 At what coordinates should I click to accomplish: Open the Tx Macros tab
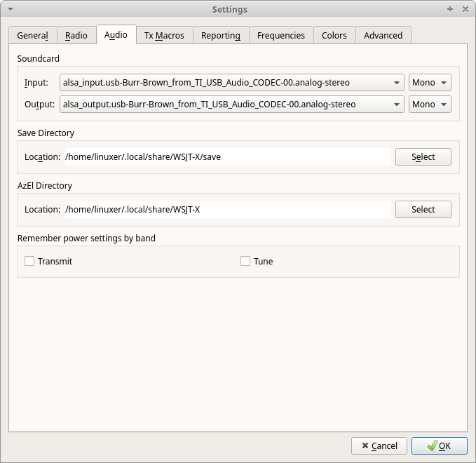click(164, 35)
